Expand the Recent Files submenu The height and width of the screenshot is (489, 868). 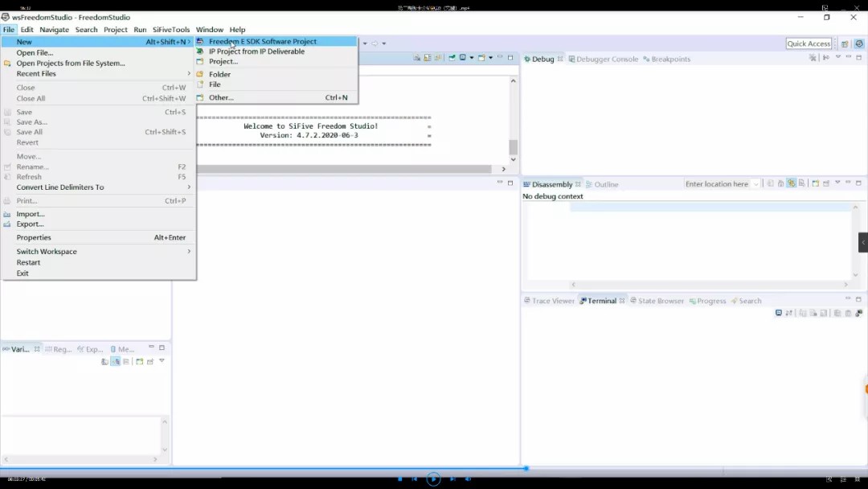98,74
